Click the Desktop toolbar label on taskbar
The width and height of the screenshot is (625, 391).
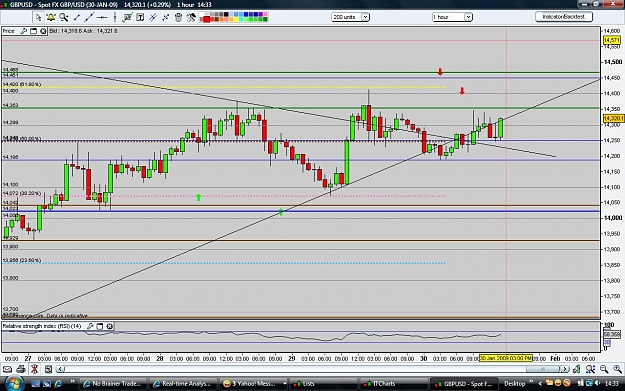coord(515,384)
